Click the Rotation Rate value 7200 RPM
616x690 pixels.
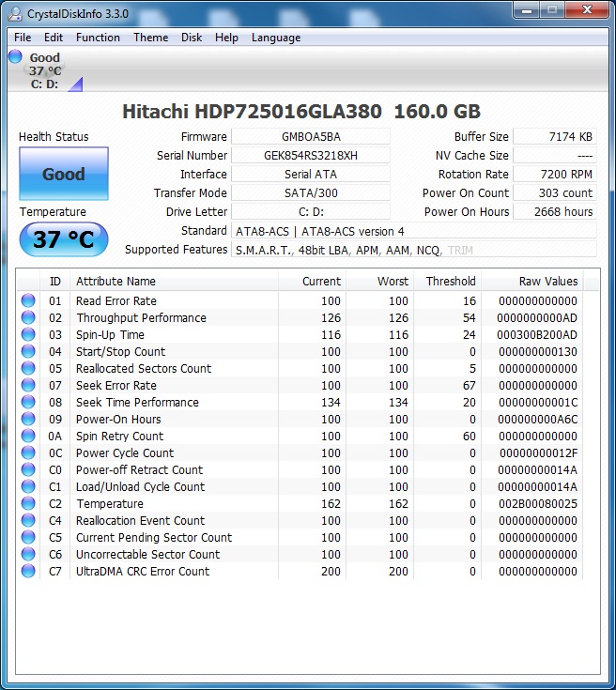(x=555, y=175)
